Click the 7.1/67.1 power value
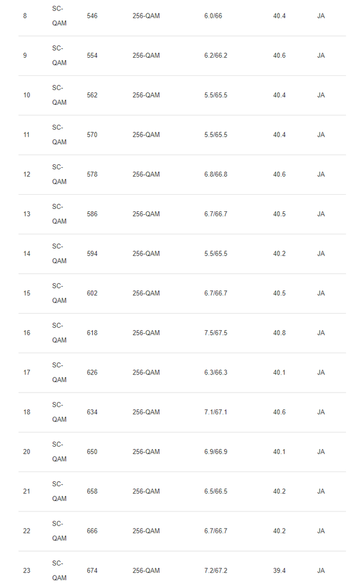Viewport: 364px width, 588px height. [215, 412]
